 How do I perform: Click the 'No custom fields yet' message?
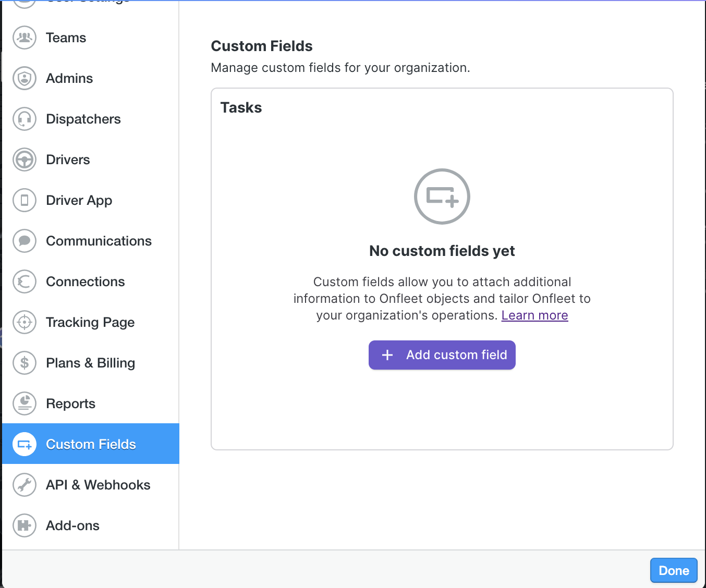click(x=442, y=251)
